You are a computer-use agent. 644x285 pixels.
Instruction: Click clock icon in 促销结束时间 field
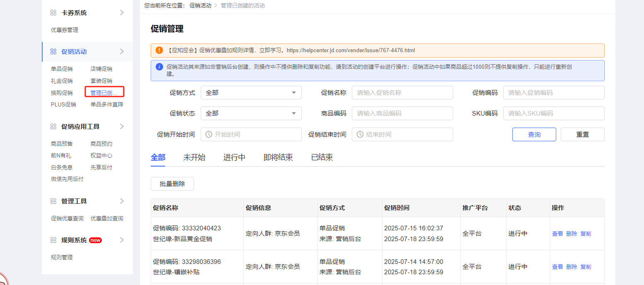pyautogui.click(x=360, y=134)
